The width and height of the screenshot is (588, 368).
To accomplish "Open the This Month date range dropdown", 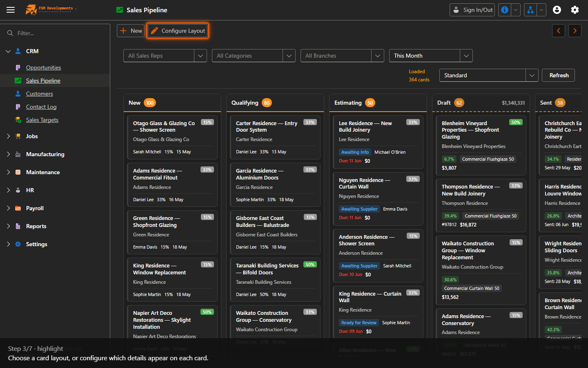I will pos(431,56).
